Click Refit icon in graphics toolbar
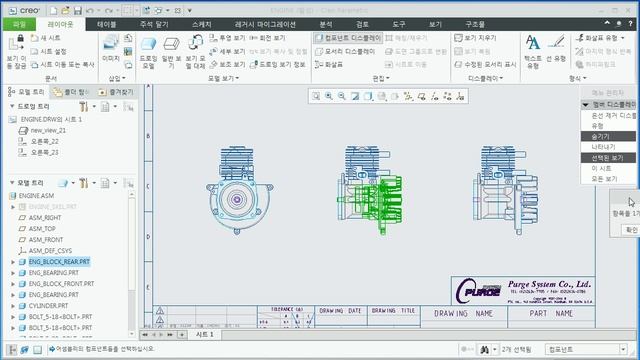The image size is (640, 360). (316, 96)
